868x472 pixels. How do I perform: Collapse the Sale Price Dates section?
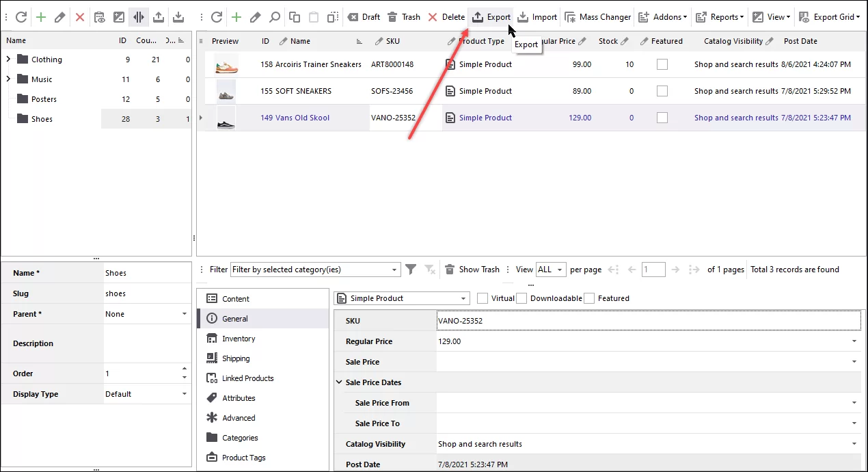(338, 382)
